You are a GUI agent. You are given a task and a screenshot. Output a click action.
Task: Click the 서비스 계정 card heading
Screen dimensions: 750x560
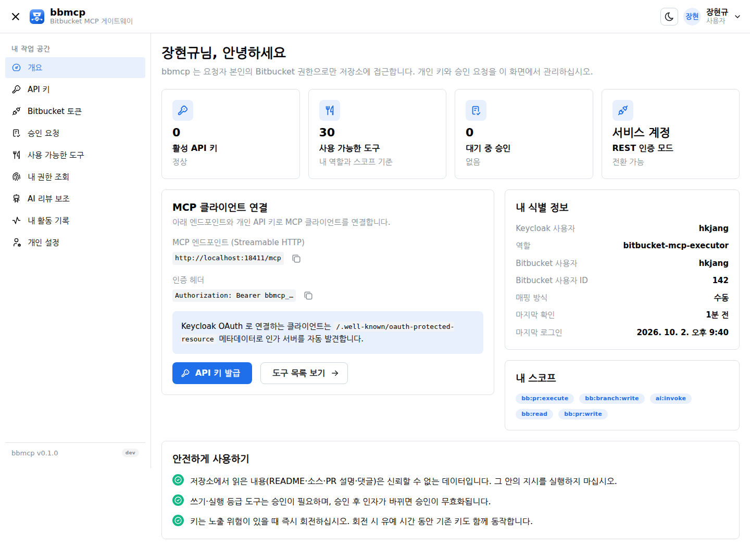[641, 133]
